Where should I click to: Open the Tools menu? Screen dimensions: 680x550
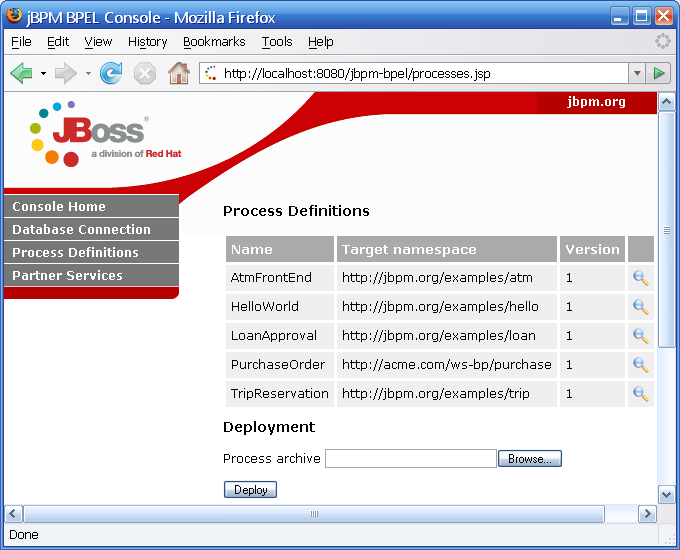click(x=277, y=42)
